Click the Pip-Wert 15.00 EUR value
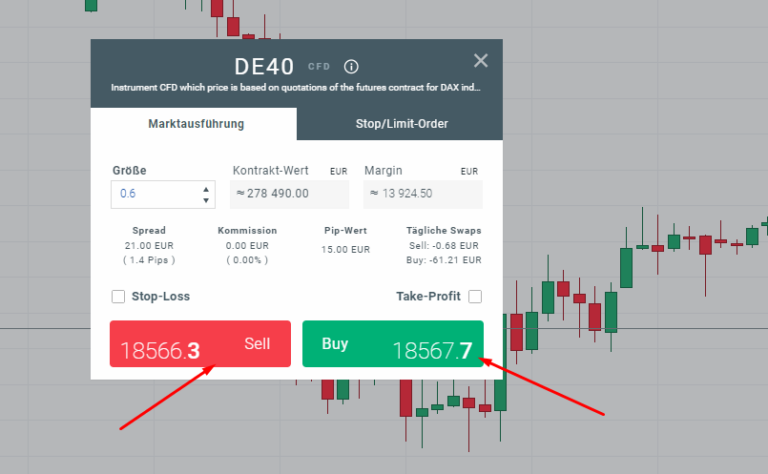Image resolution: width=768 pixels, height=474 pixels. [345, 250]
